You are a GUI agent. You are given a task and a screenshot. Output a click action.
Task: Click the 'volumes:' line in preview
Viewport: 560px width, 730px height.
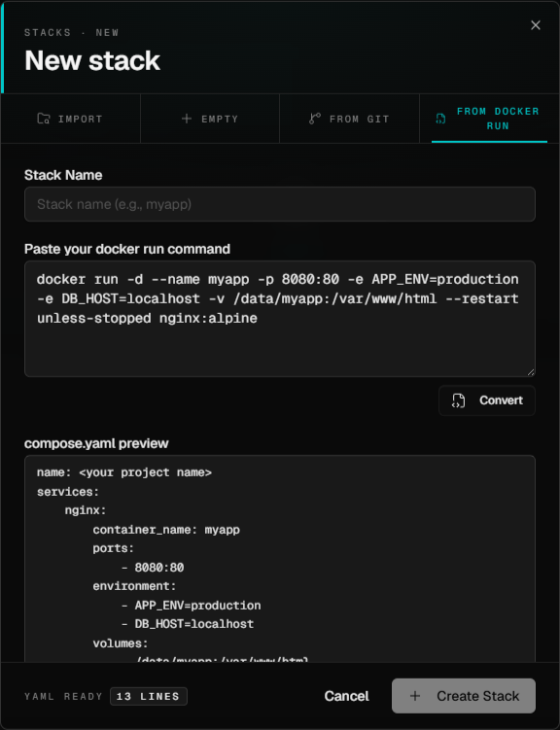121,643
